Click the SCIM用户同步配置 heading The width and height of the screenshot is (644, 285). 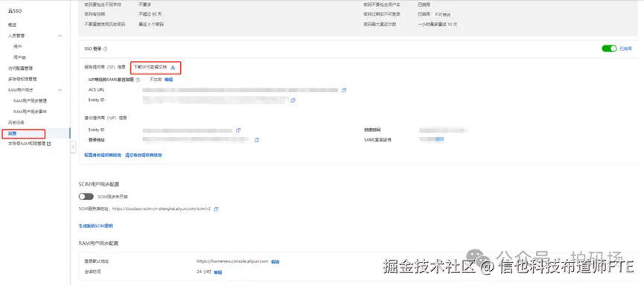click(99, 185)
